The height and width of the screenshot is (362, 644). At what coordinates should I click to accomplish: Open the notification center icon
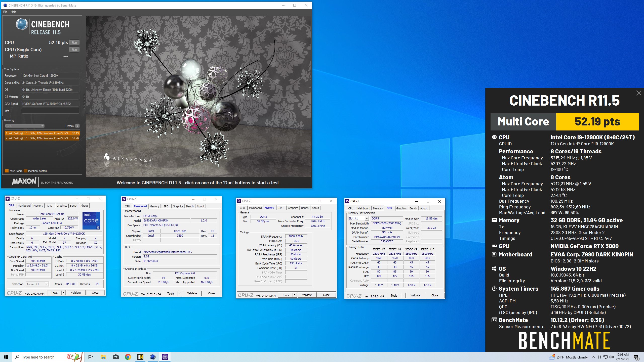[x=636, y=357]
